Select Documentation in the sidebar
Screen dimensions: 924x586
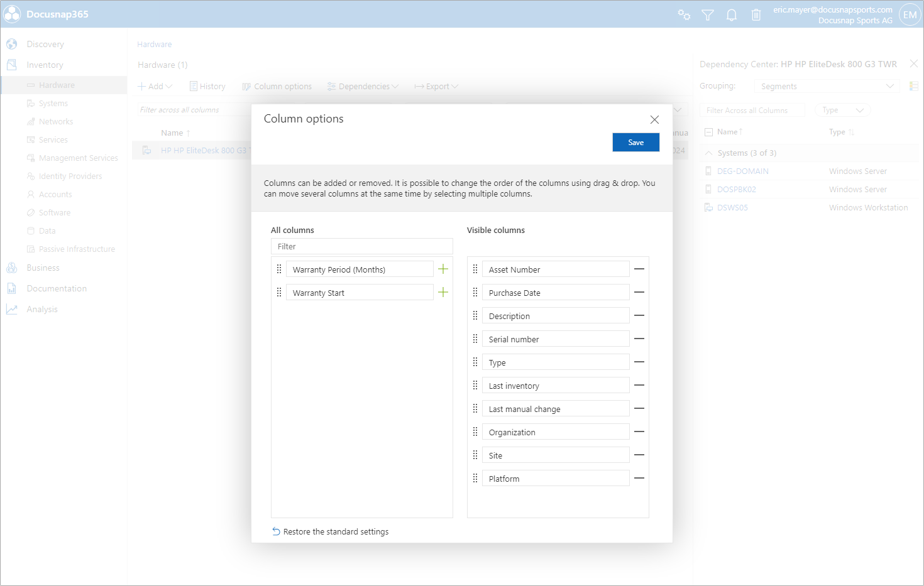point(57,288)
